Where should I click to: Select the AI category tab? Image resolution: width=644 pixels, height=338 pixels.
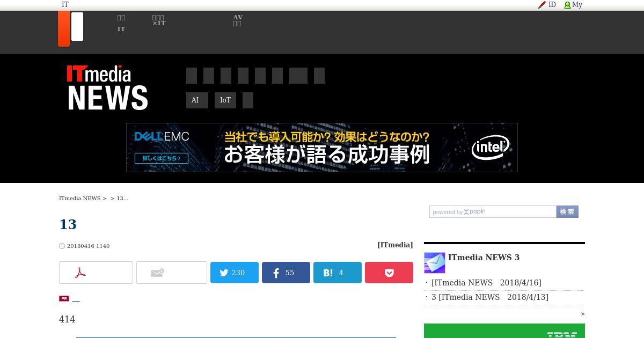tap(197, 100)
